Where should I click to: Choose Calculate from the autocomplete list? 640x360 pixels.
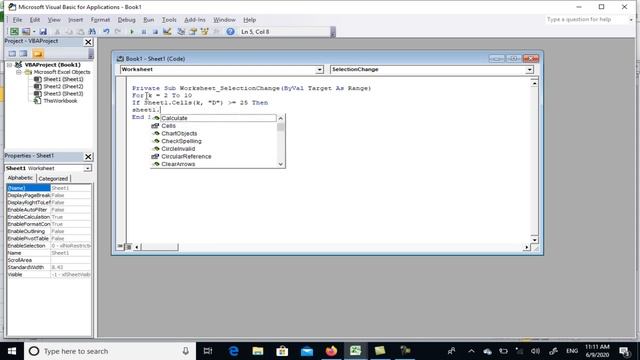(x=214, y=118)
